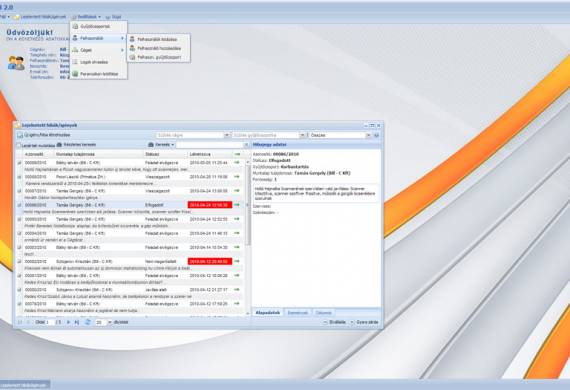Select Felhaszn. gyűjtőcsoport submenu entry

tap(159, 57)
